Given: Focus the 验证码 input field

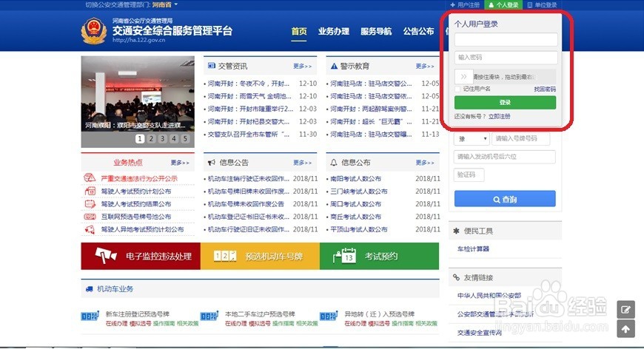Looking at the screenshot, I should pyautogui.click(x=469, y=174).
